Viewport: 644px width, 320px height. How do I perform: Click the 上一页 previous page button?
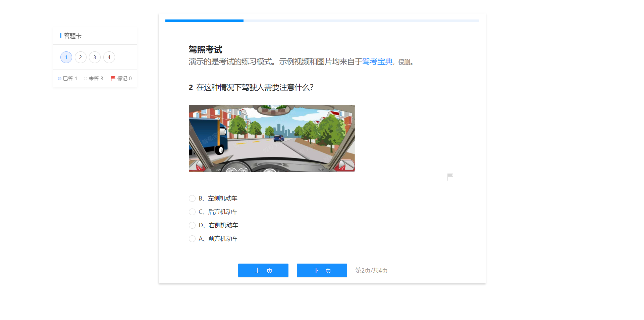(x=263, y=270)
